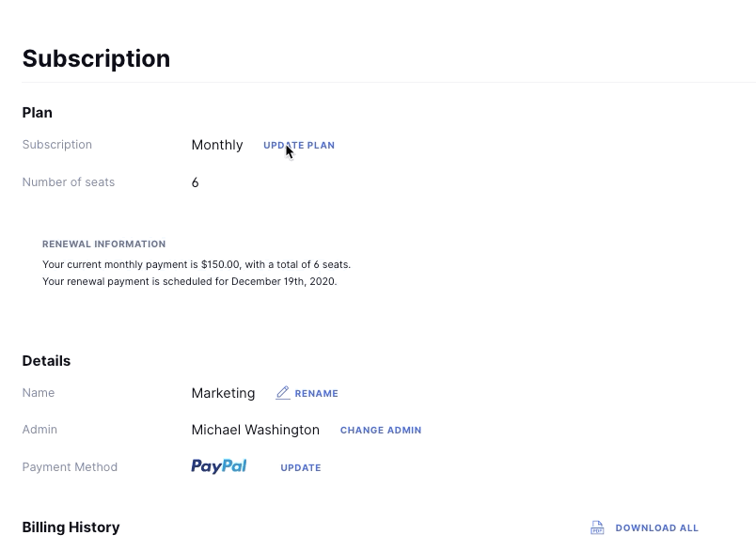Click the Marketing name value
Image resolution: width=756 pixels, height=551 pixels.
[x=223, y=393]
